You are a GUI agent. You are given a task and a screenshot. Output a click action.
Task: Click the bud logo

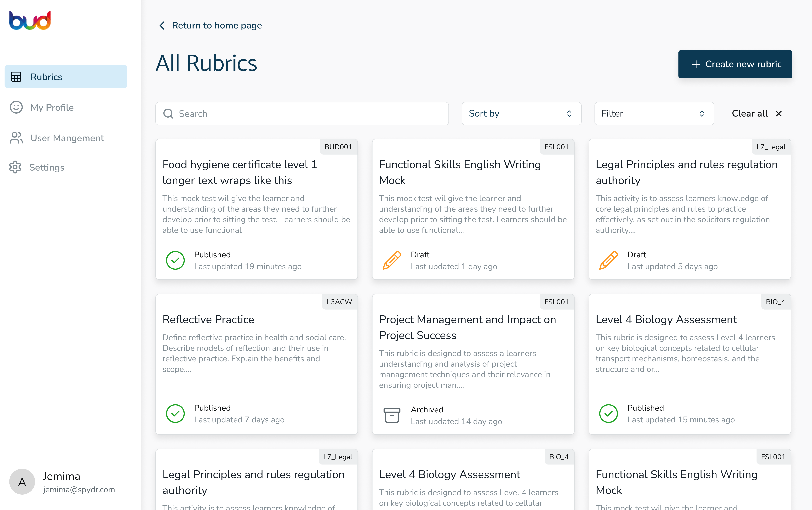(30, 20)
